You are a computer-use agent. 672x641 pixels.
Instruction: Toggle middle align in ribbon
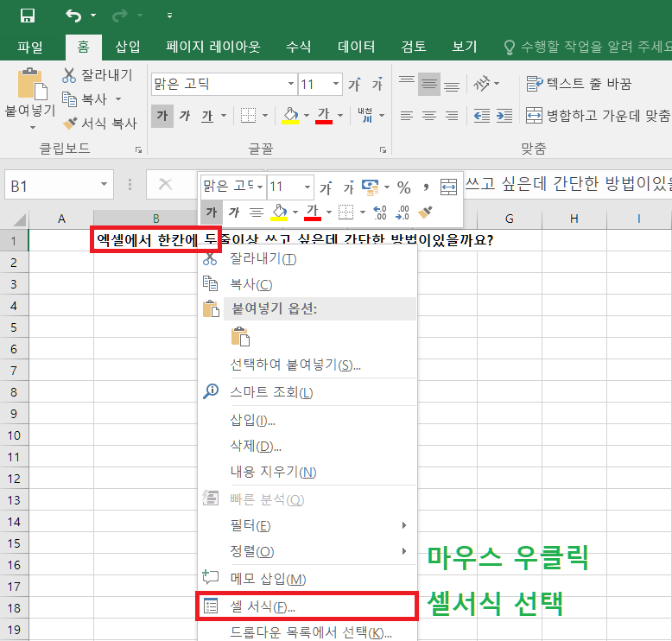point(429,84)
